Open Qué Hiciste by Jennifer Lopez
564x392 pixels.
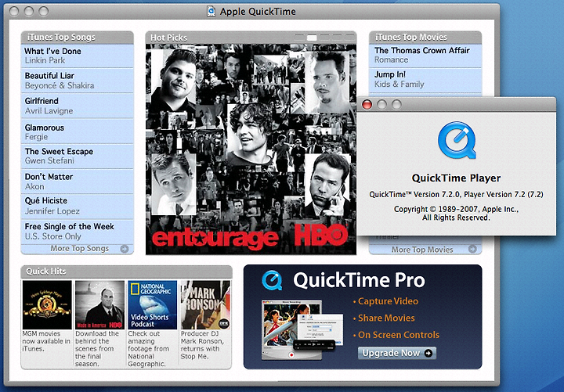coord(77,206)
